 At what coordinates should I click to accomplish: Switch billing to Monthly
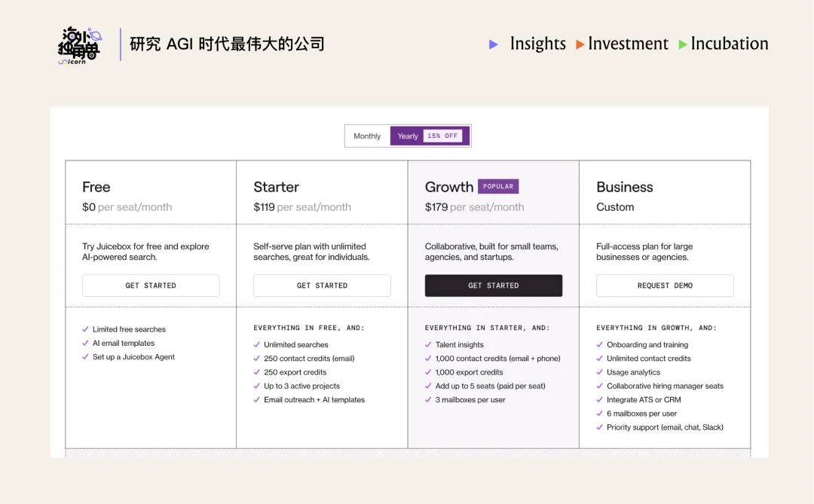tap(366, 136)
